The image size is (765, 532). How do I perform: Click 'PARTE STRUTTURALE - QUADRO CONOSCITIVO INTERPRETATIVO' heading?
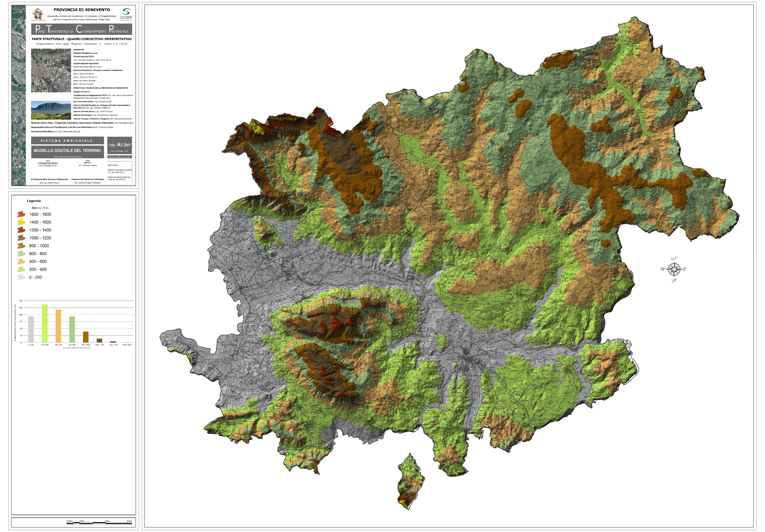(x=82, y=39)
